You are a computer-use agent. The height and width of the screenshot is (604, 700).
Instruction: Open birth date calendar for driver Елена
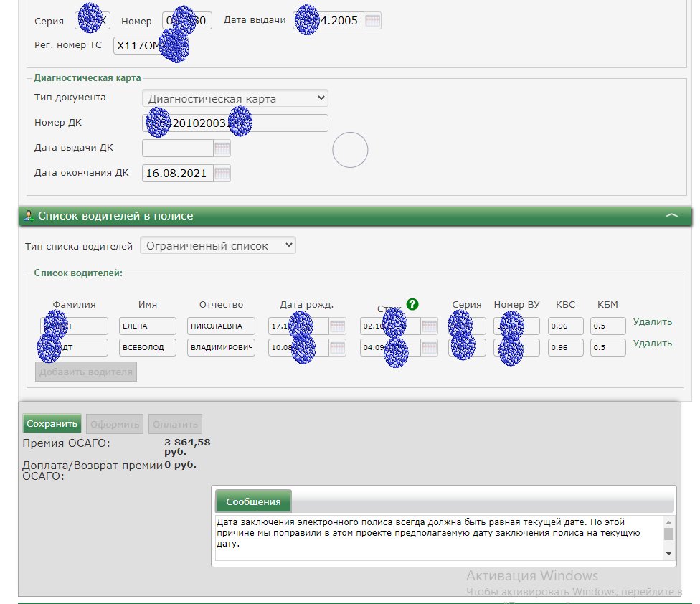click(338, 326)
